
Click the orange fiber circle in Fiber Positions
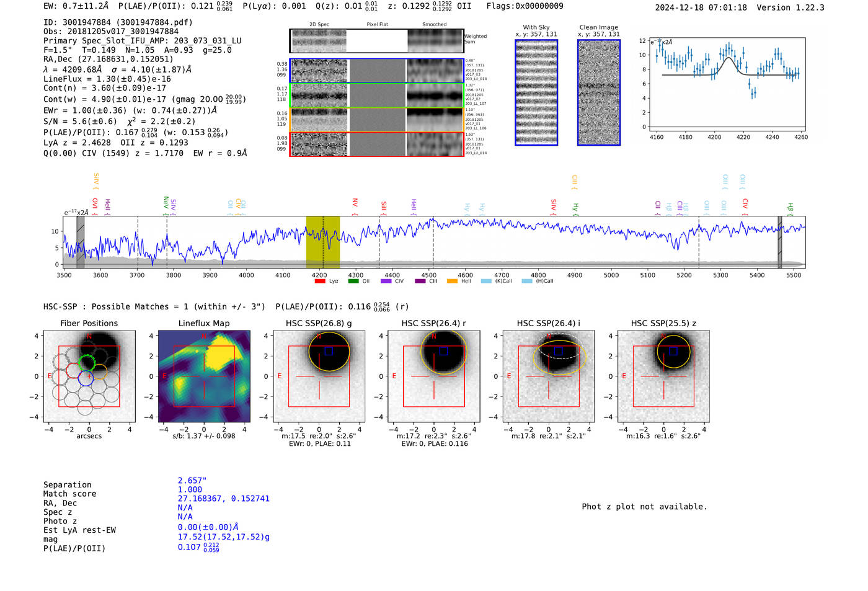(99, 371)
